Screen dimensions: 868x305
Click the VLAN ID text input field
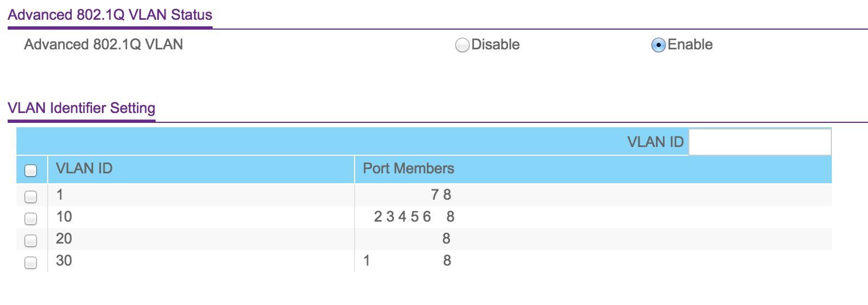(759, 142)
